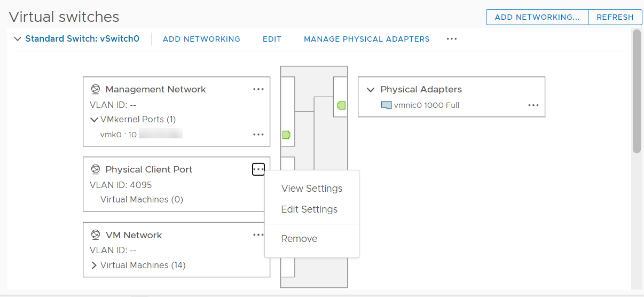Open VM Network ellipsis menu

[x=258, y=235]
